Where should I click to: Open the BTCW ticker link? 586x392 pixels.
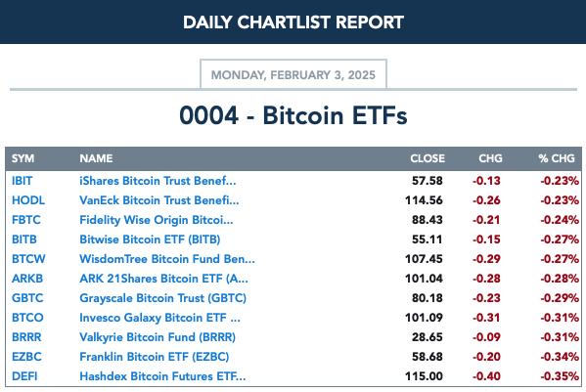(28, 259)
